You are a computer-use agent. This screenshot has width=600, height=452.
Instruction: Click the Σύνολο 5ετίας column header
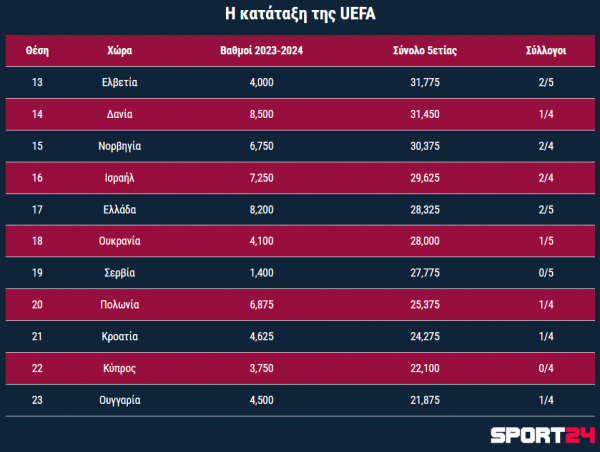point(425,51)
